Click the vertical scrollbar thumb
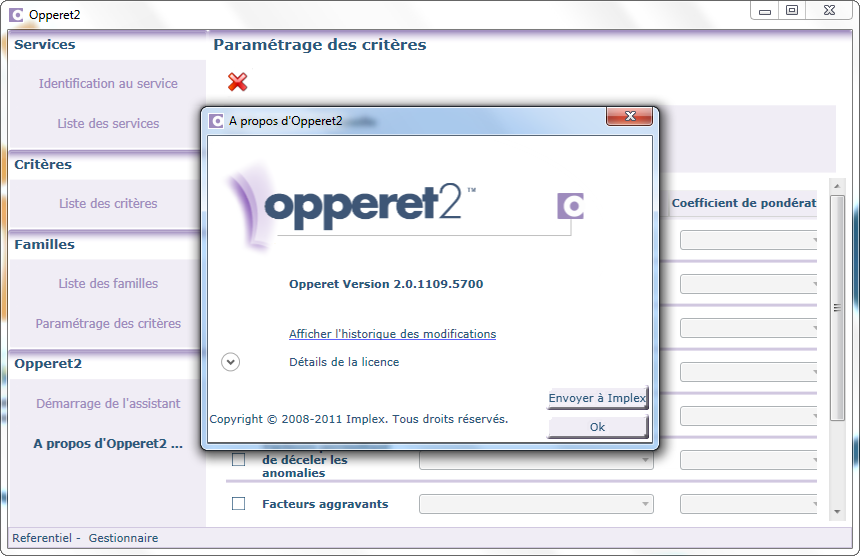860x556 pixels. coord(837,308)
